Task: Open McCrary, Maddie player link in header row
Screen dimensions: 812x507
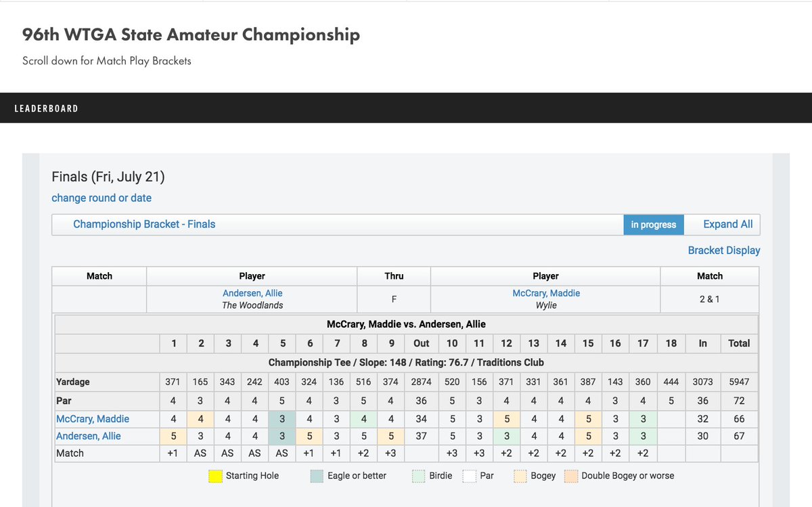Action: point(546,293)
